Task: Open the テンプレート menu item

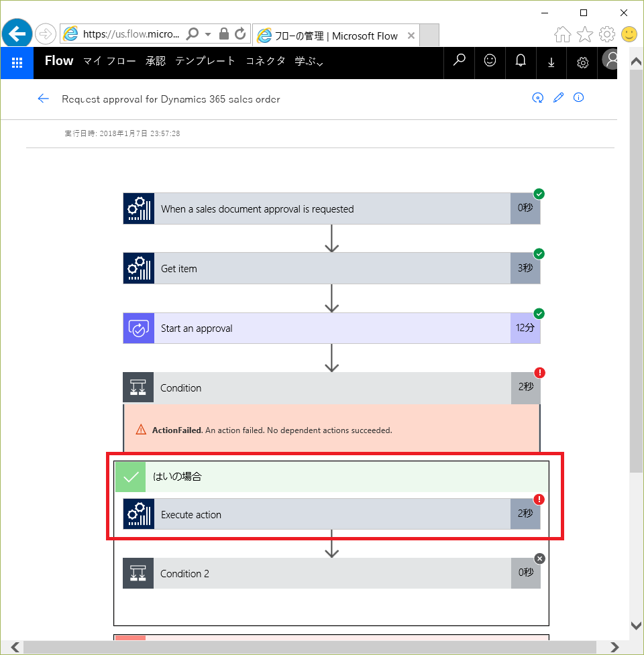Action: pos(205,61)
